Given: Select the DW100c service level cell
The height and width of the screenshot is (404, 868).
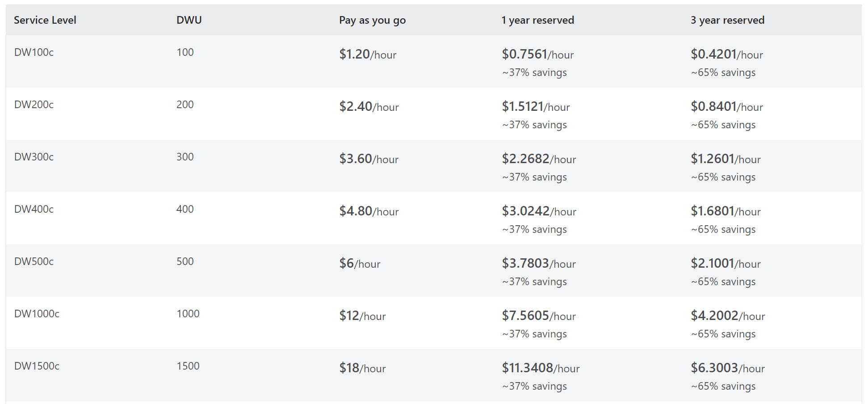Looking at the screenshot, I should [x=34, y=52].
